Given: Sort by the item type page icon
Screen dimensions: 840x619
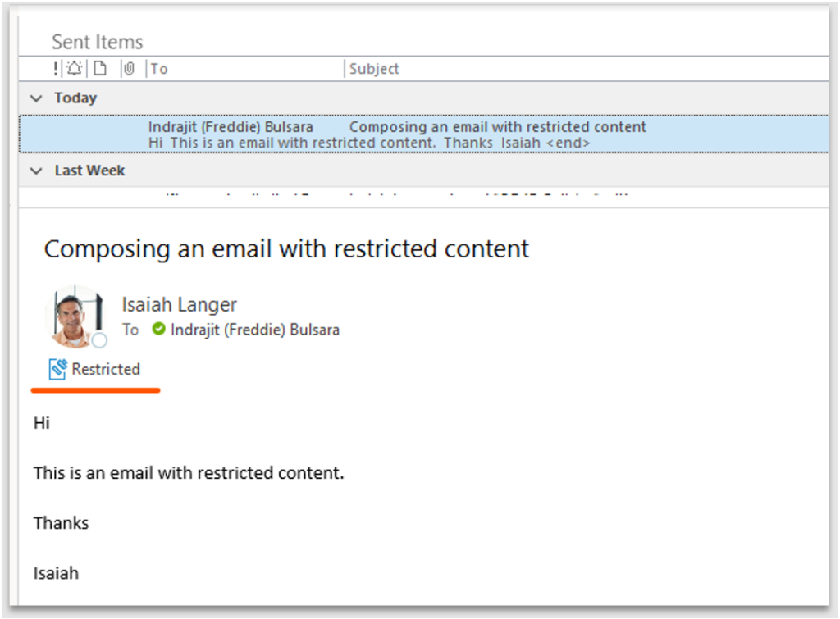Looking at the screenshot, I should point(99,69).
